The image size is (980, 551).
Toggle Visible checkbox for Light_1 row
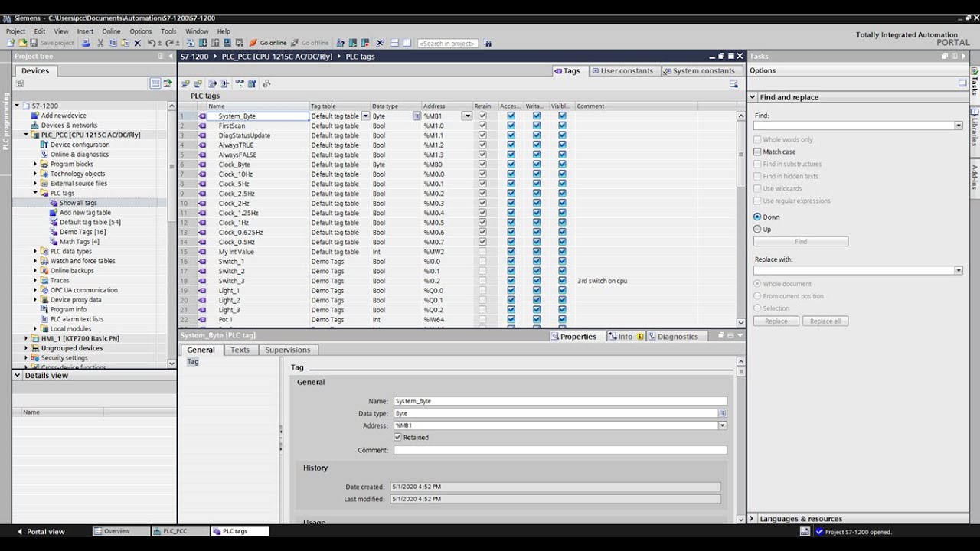pyautogui.click(x=562, y=291)
